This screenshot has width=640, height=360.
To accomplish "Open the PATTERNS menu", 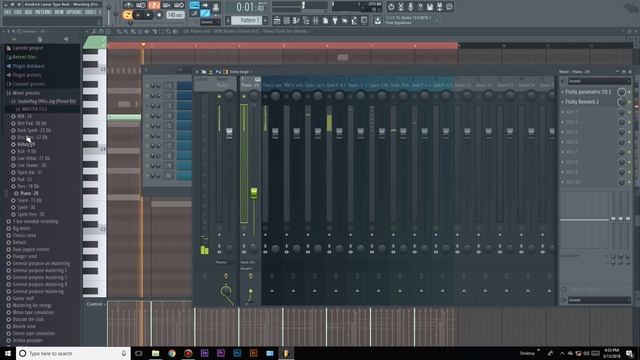I will [x=44, y=13].
